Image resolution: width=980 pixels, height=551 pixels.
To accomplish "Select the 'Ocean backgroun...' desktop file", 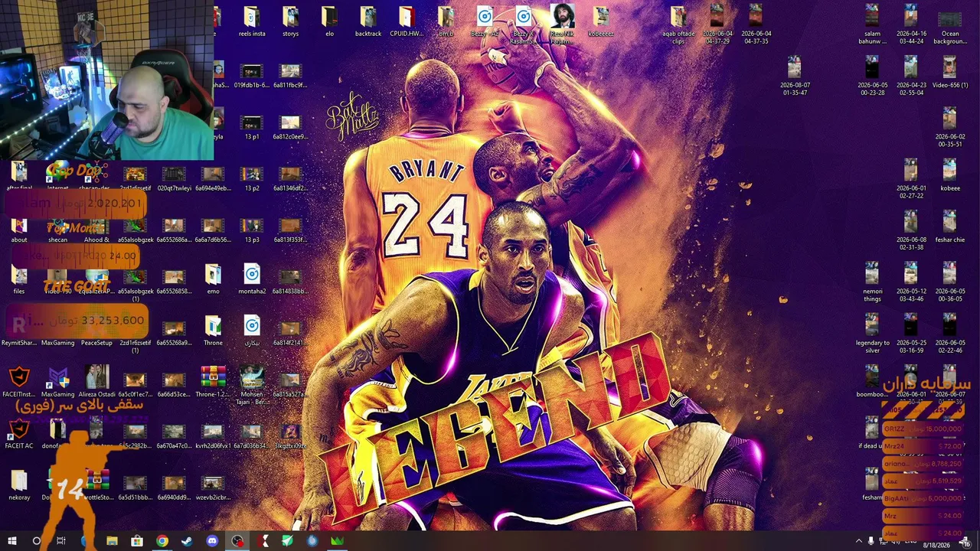I will coord(949,24).
